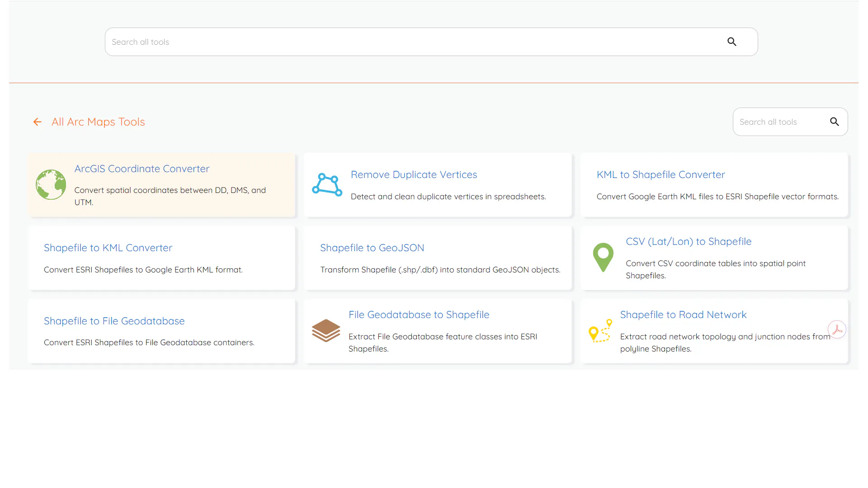Click text 'Convert ESRI Shapefiles to Google Earth KML format.'
The height and width of the screenshot is (488, 868).
(x=143, y=270)
